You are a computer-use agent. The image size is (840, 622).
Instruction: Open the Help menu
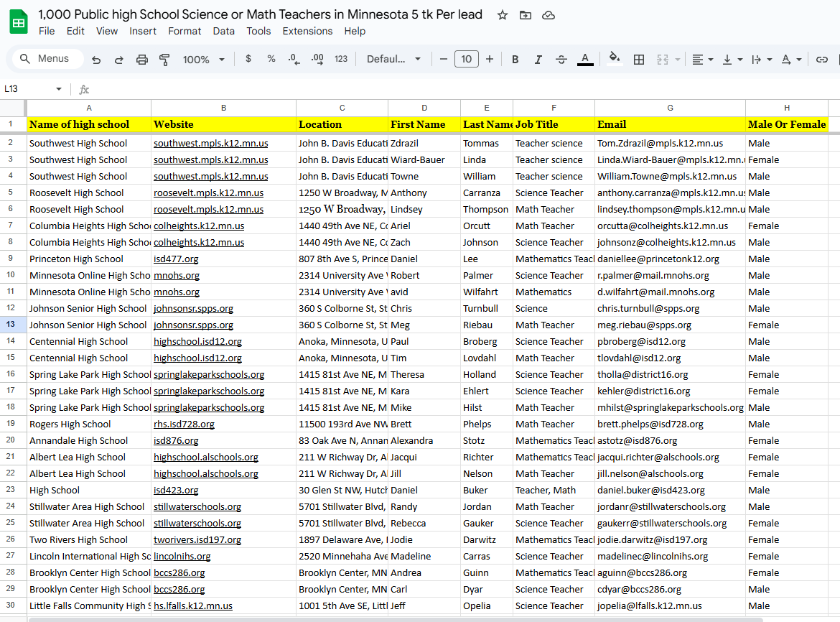(x=355, y=31)
